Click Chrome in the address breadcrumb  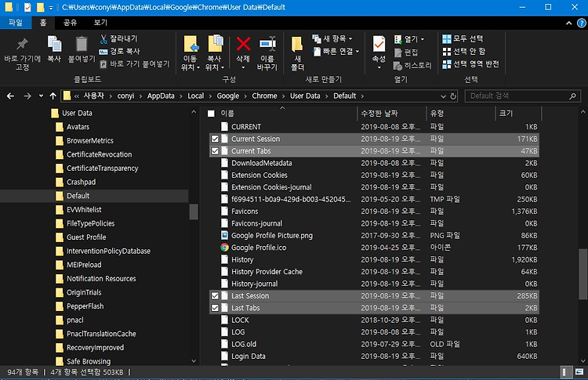tap(264, 96)
